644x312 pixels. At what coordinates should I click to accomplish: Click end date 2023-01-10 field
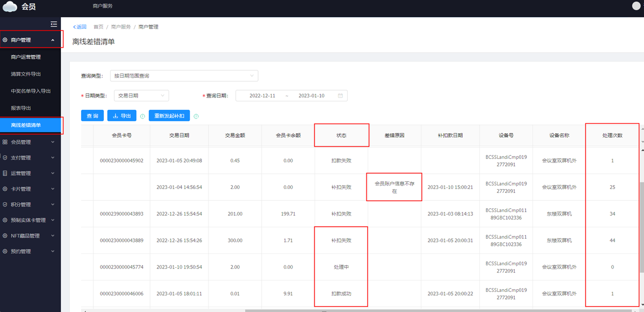(311, 95)
